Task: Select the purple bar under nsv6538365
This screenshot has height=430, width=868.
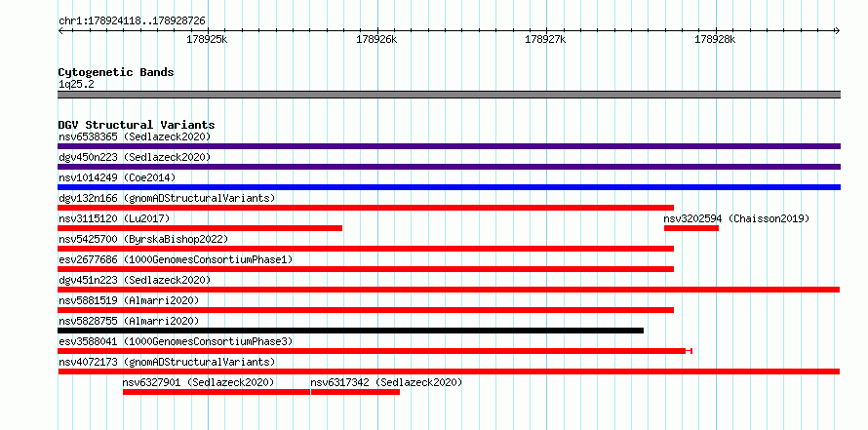Action: pyautogui.click(x=449, y=146)
